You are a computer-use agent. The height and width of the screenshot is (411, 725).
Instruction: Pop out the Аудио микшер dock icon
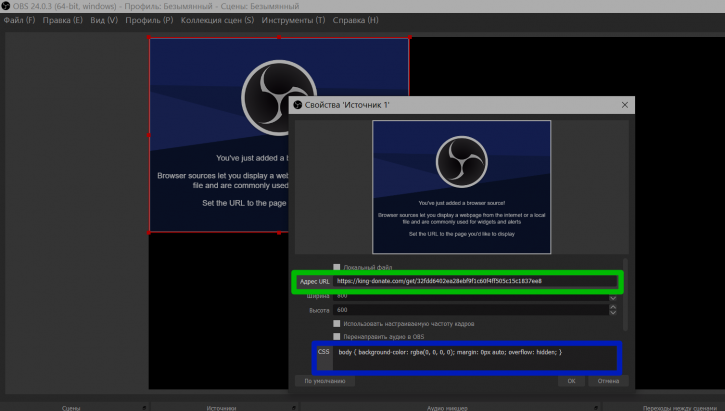[x=596, y=408]
